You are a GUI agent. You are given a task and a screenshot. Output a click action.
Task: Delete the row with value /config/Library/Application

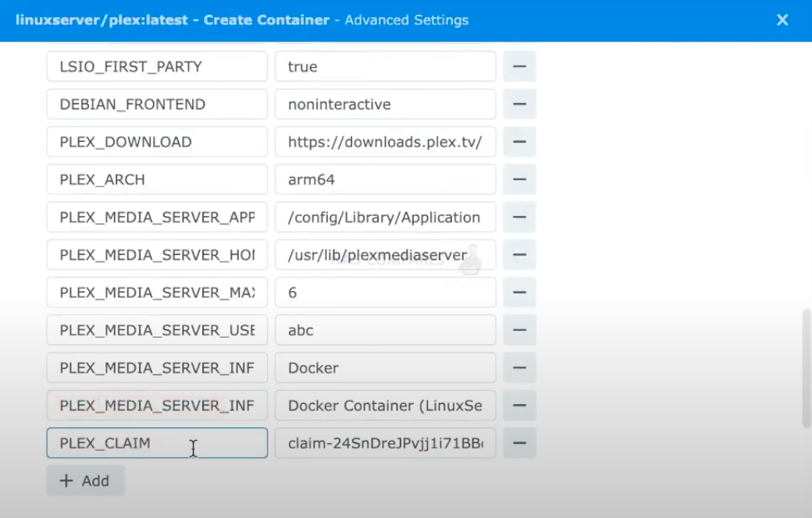(519, 218)
